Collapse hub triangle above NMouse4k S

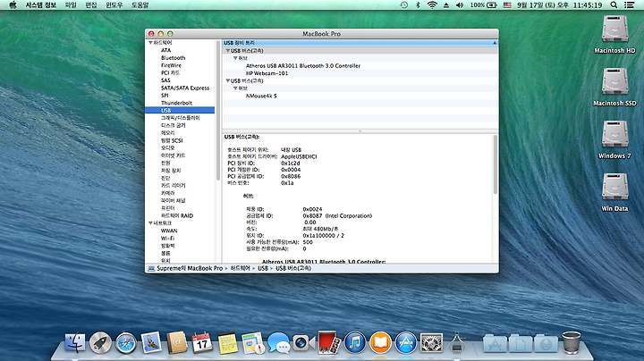tap(235, 88)
